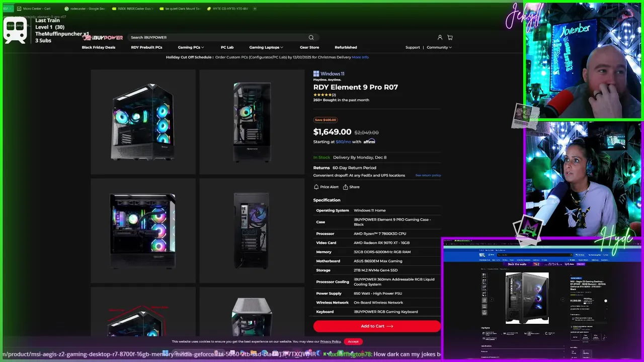
Task: Open the PC Lab menu item
Action: (x=227, y=47)
